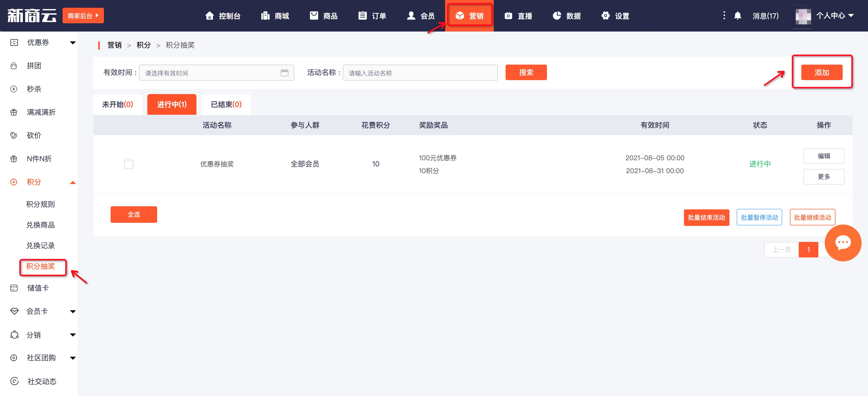Viewport: 868px width, 396px height.
Task: Click 更多 for 优惠券抽奖
Action: 824,177
